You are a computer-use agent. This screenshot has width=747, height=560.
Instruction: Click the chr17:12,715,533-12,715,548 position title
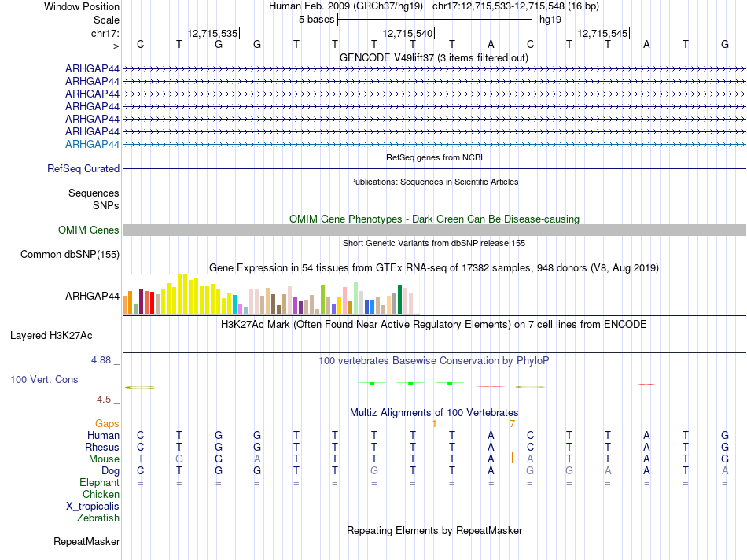(516, 6)
